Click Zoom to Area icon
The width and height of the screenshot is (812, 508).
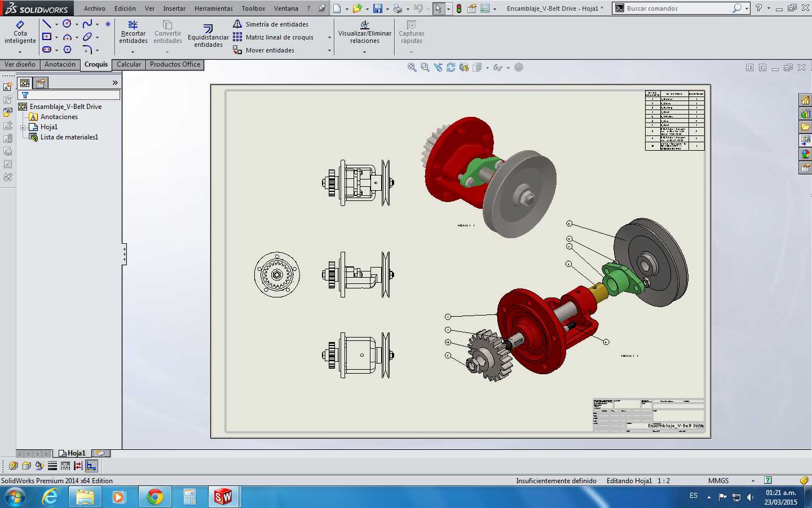coord(425,67)
